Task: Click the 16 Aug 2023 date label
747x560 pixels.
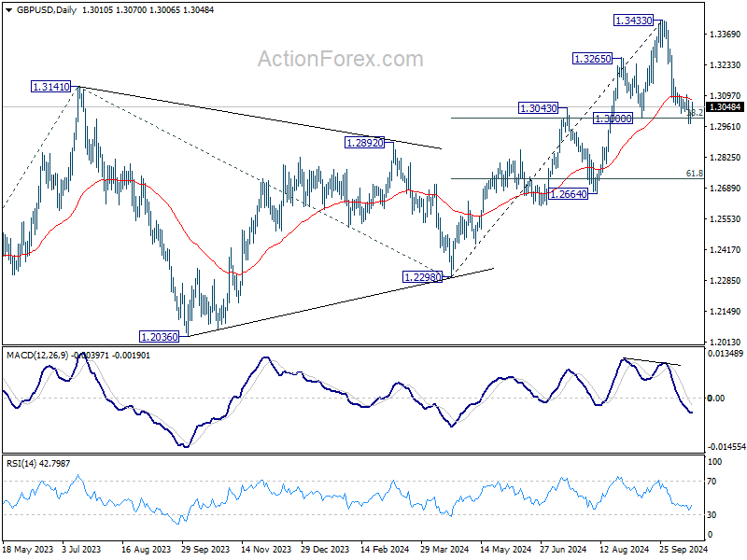Action: [x=146, y=549]
